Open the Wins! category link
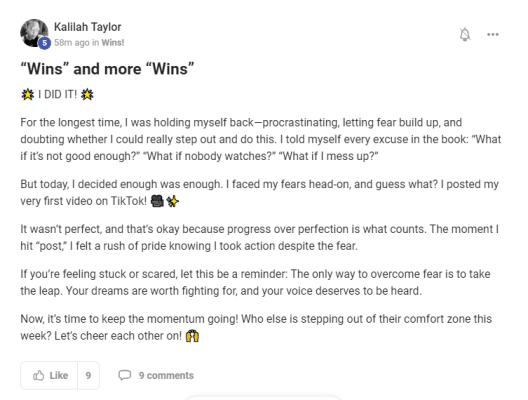 113,43
